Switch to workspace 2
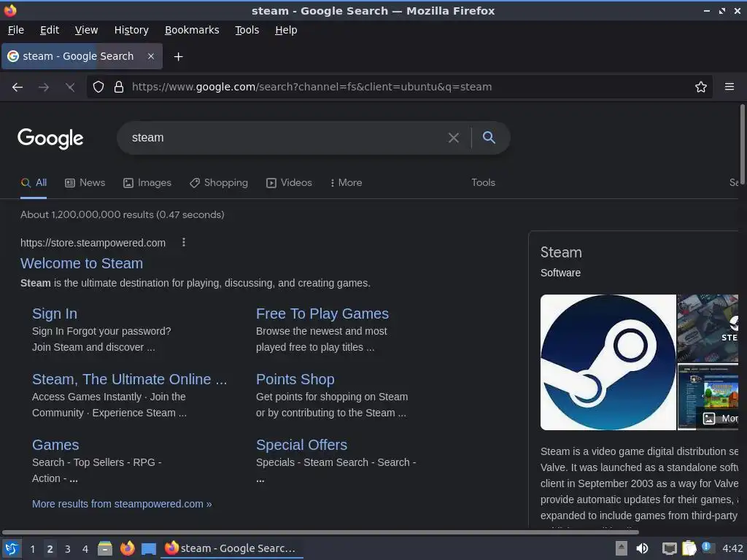The image size is (747, 560). coord(50,549)
